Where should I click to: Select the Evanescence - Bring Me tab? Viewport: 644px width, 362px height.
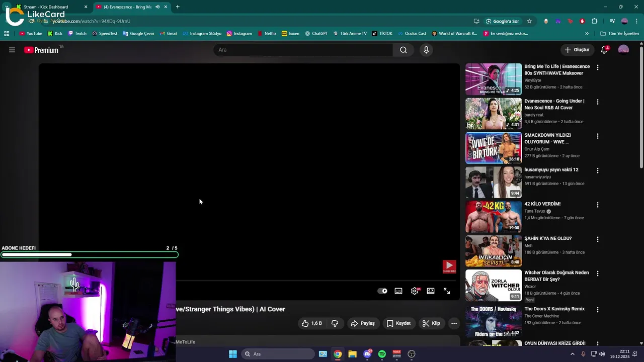coord(127,7)
